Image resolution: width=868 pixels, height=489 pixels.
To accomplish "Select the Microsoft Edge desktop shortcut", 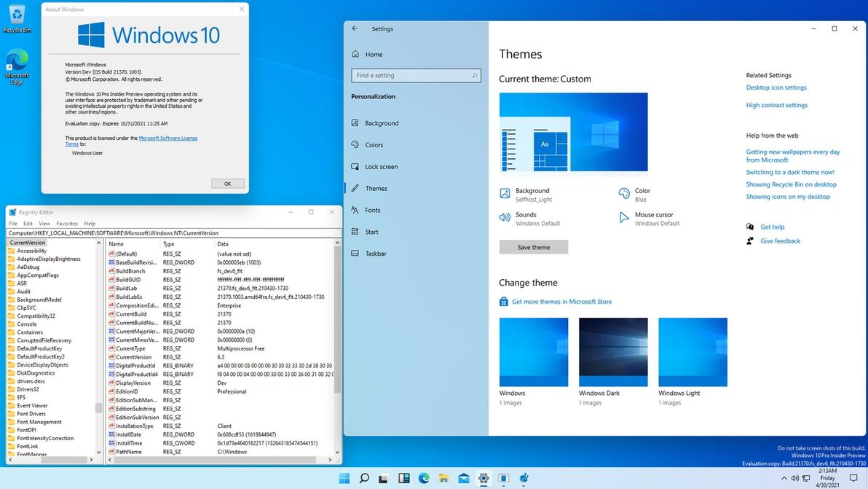I will pyautogui.click(x=17, y=66).
